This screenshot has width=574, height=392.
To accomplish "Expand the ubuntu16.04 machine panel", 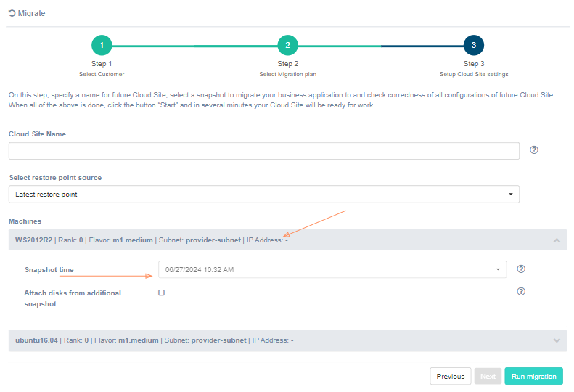I will coord(556,340).
